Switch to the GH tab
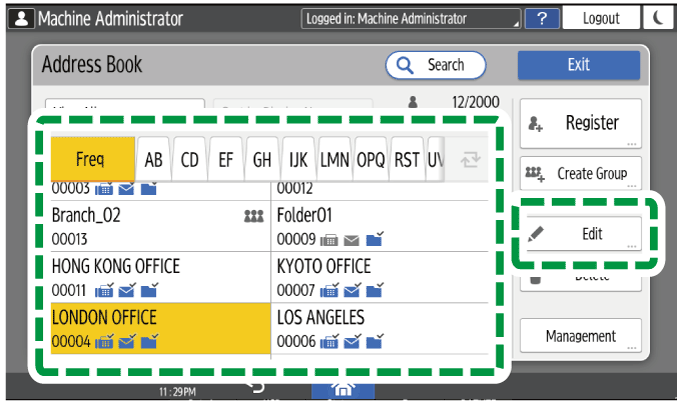 262,160
